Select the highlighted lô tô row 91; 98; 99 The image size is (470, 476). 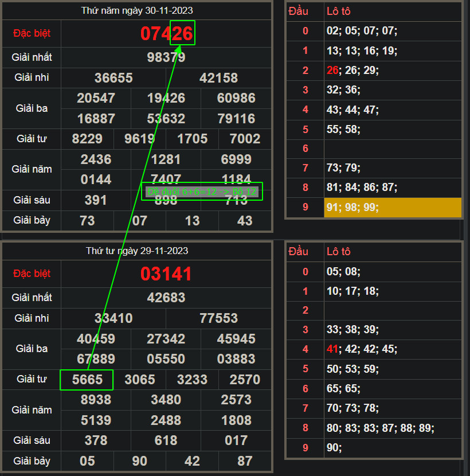(x=393, y=208)
